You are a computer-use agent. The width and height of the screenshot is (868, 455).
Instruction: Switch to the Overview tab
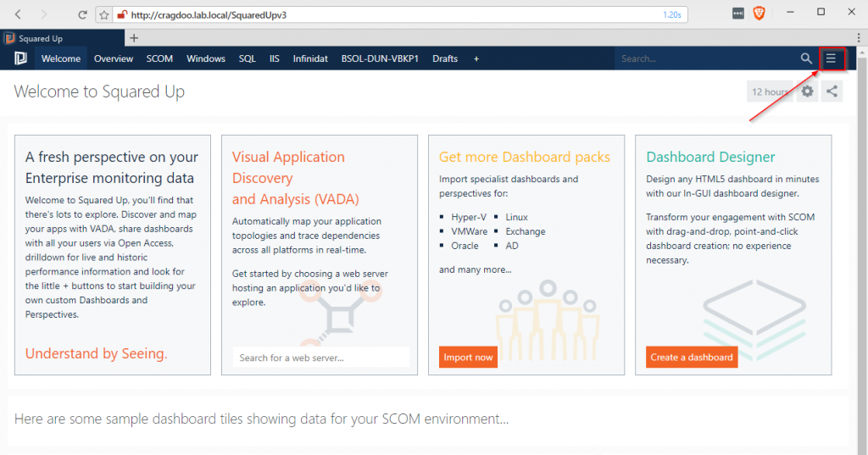click(114, 58)
